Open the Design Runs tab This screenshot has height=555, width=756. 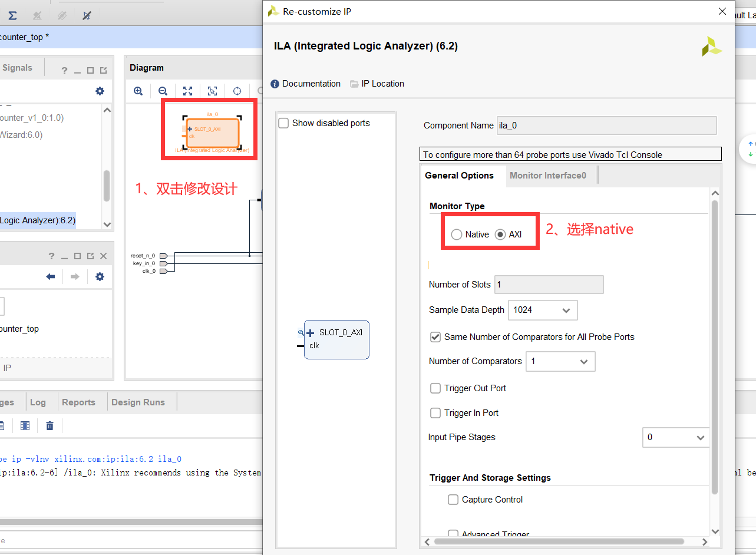(x=138, y=402)
